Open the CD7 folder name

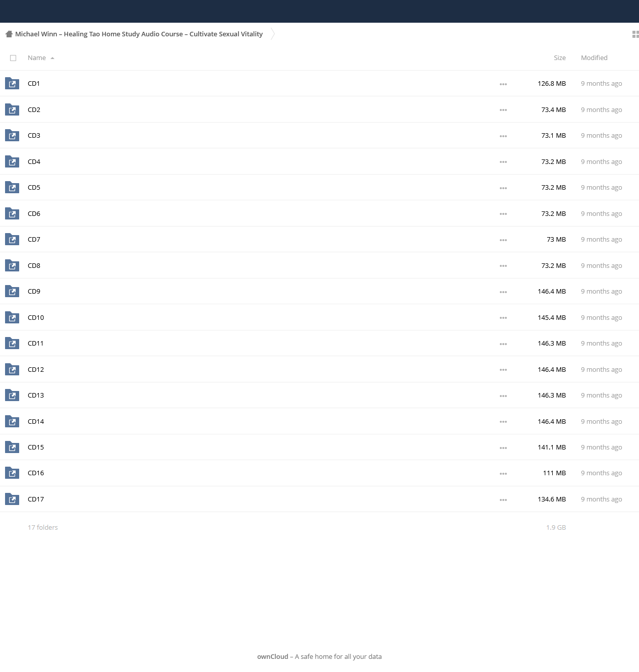point(34,240)
